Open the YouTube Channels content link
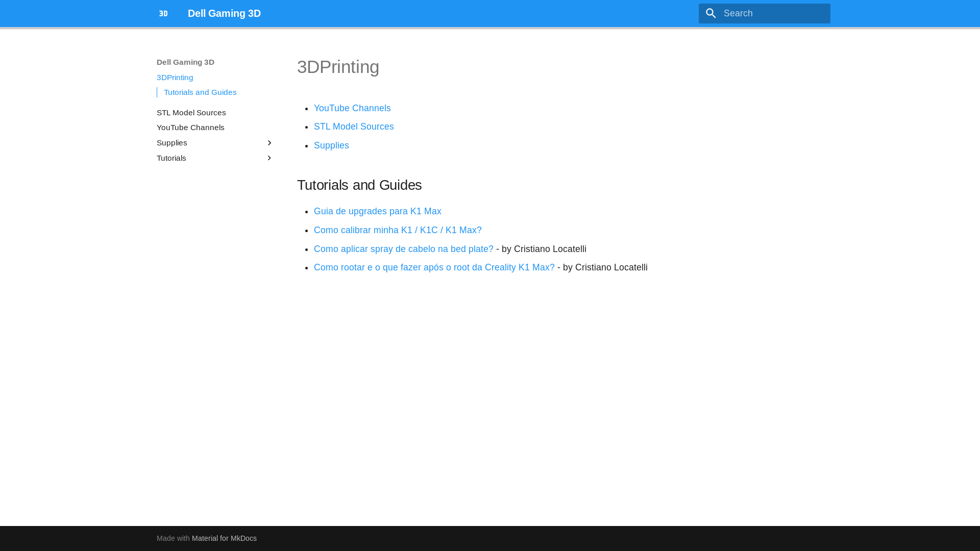The width and height of the screenshot is (980, 551). pyautogui.click(x=352, y=108)
